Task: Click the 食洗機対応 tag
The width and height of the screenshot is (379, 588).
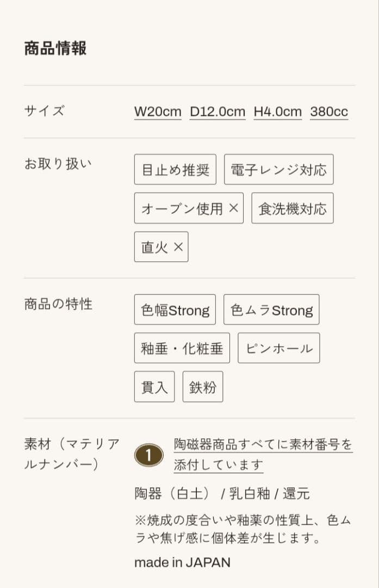Action: point(292,208)
